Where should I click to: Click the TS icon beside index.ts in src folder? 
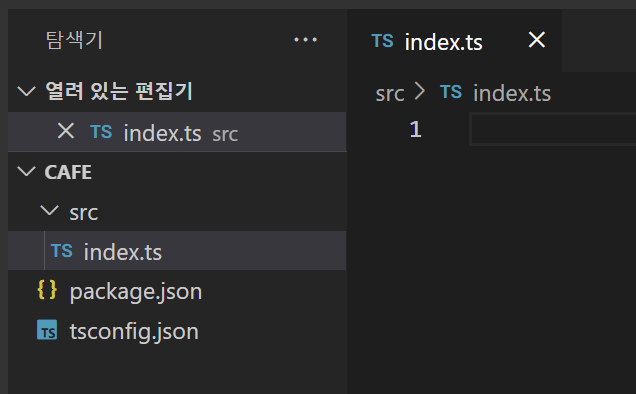coord(62,251)
